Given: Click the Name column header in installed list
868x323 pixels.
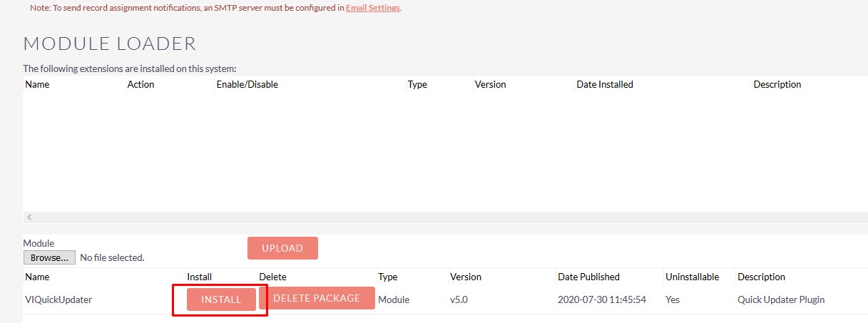Looking at the screenshot, I should coord(37,84).
